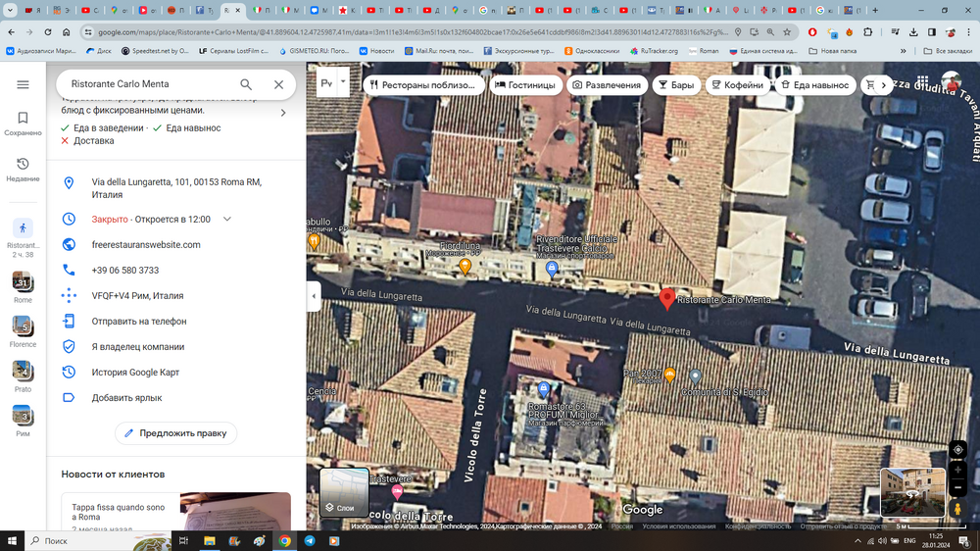This screenshot has height=551, width=980.
Task: Open the Ristorant... walking route shortcut
Action: 23,237
